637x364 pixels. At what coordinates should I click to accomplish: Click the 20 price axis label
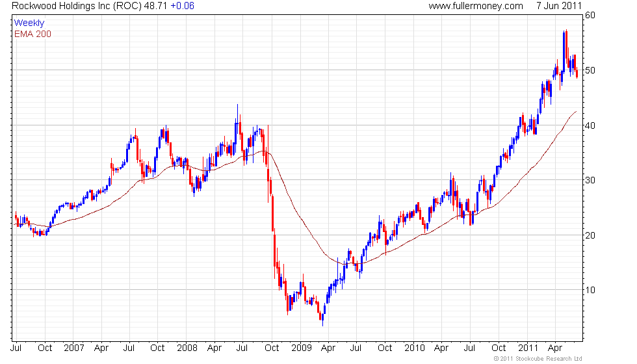[590, 235]
